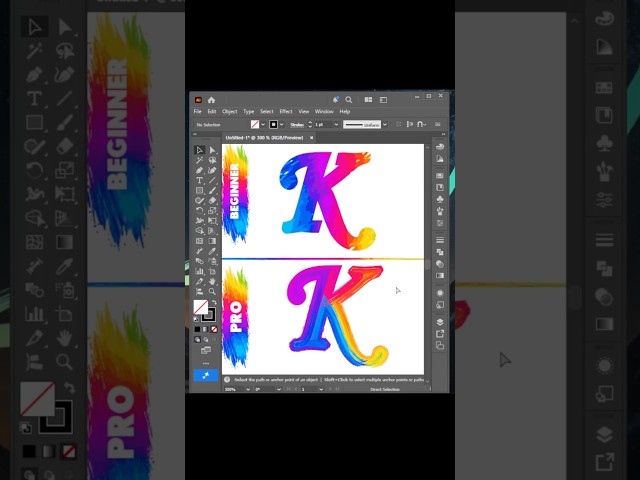640x480 pixels.
Task: Expand the stroke color dropdown in control bar
Action: click(282, 124)
